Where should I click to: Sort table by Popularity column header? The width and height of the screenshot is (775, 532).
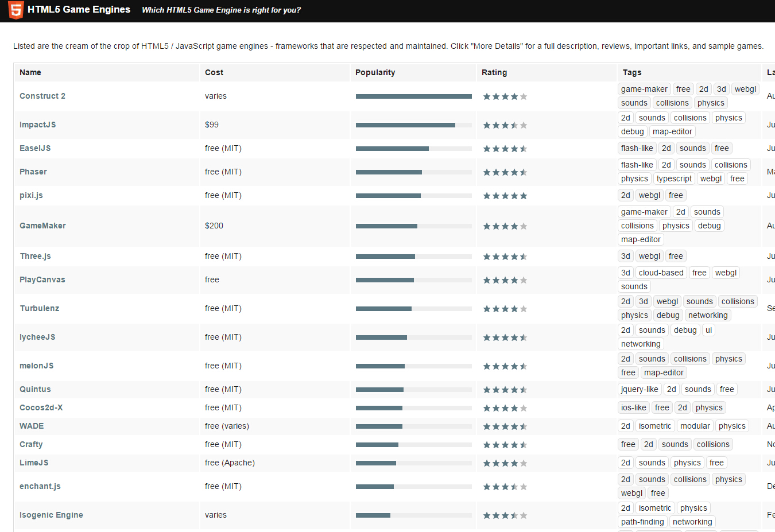click(x=375, y=72)
